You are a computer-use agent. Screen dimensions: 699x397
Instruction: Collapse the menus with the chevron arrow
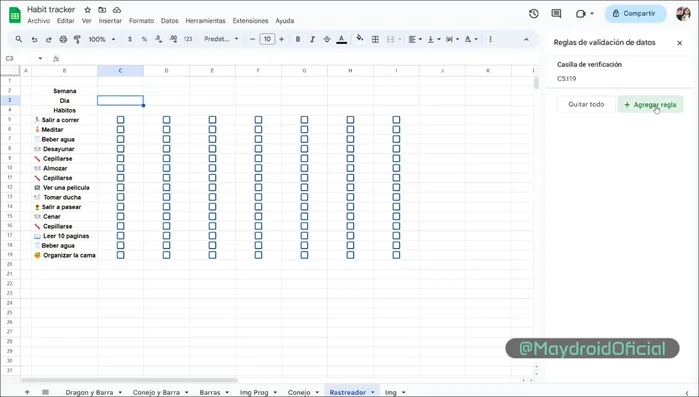click(526, 39)
